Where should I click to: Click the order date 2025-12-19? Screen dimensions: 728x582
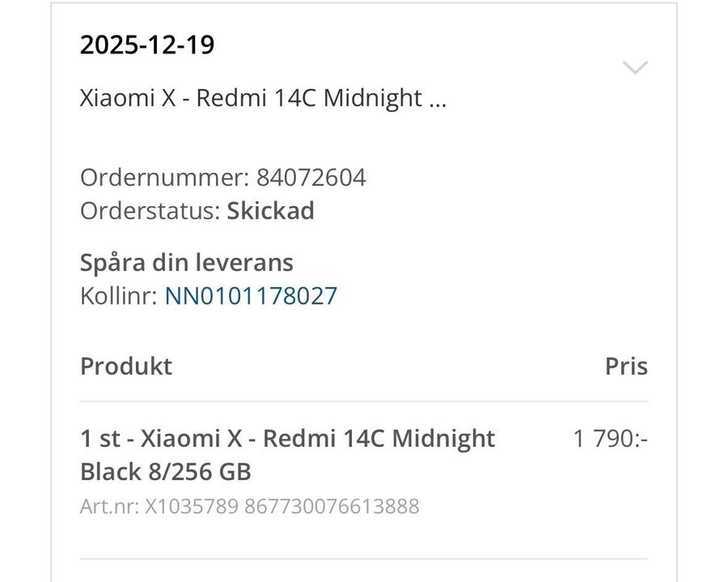(147, 44)
